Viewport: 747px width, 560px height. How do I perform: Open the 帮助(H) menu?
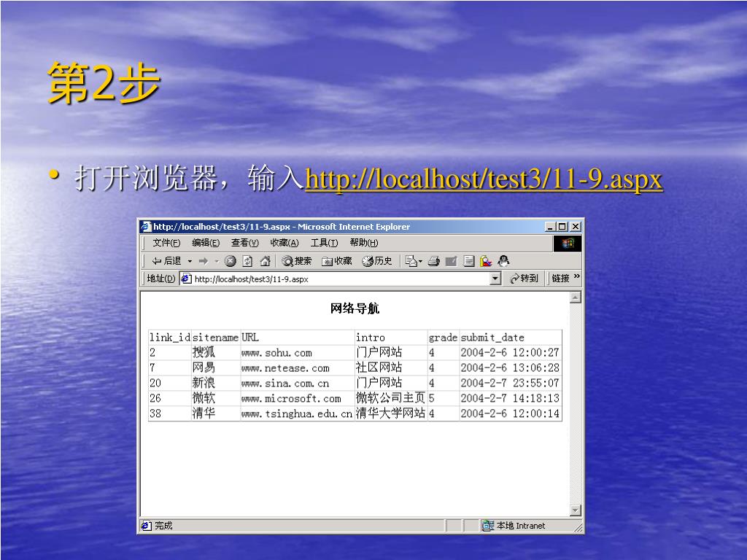click(363, 243)
